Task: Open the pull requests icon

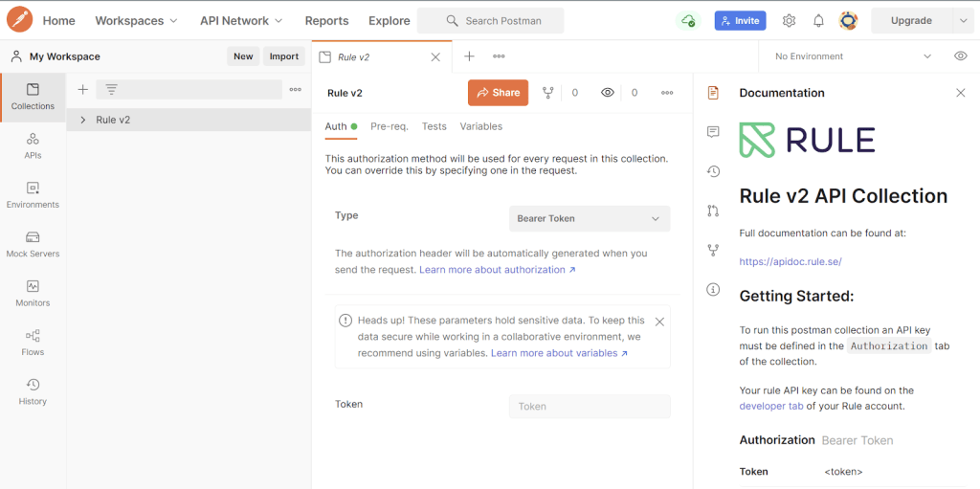Action: tap(713, 211)
